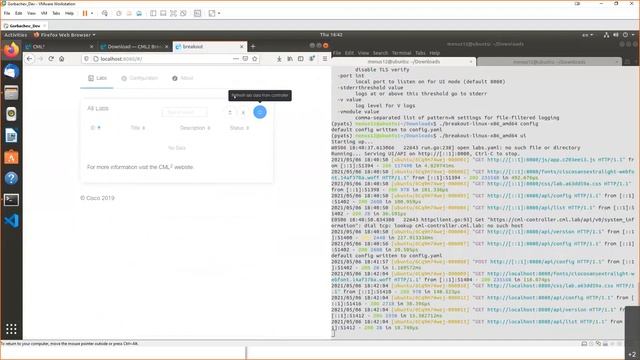Sort labs by the Description column

[195, 128]
